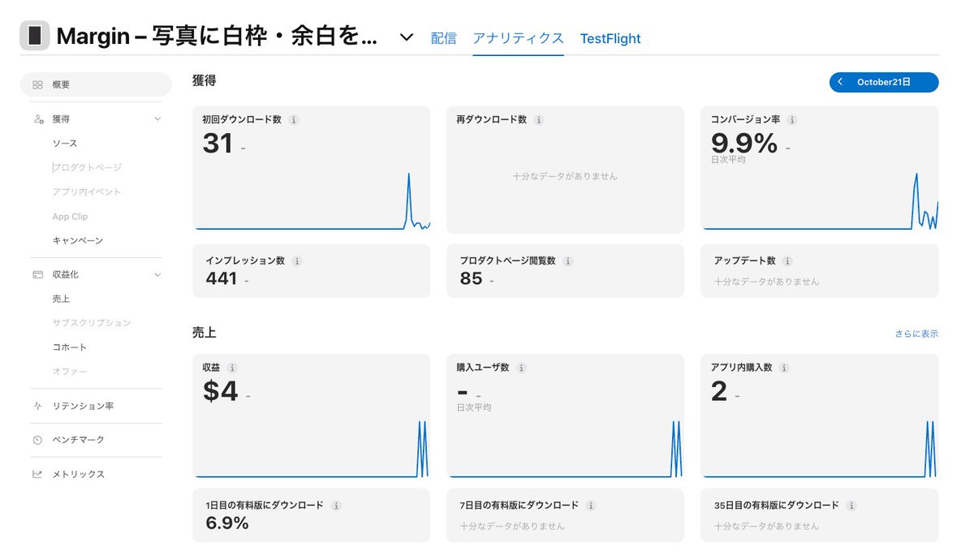This screenshot has width=974, height=560.
Task: Open ベンチマーク in the sidebar
Action: click(x=78, y=440)
